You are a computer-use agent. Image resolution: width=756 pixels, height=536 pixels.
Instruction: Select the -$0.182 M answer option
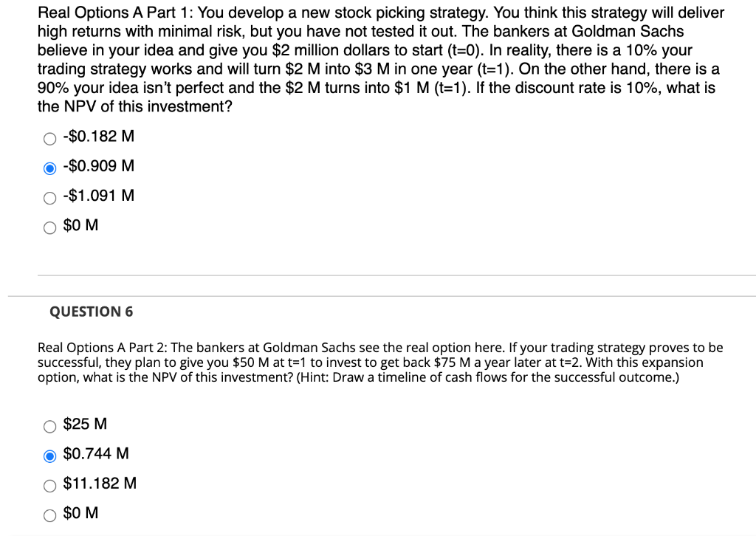pyautogui.click(x=49, y=137)
